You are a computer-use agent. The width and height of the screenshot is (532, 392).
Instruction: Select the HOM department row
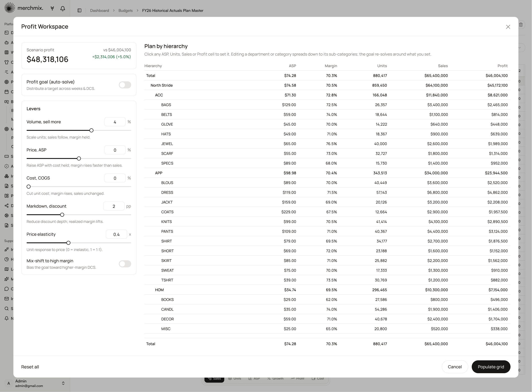(327, 290)
